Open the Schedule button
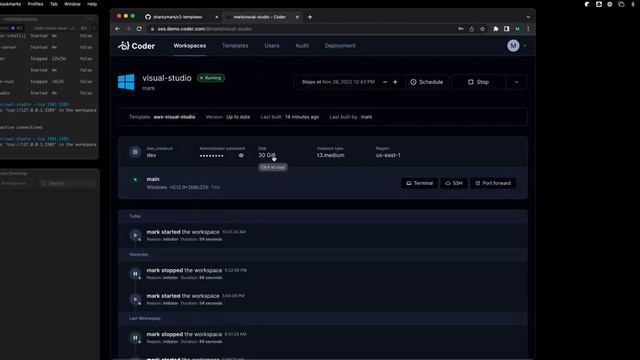640x360 pixels. pos(427,82)
